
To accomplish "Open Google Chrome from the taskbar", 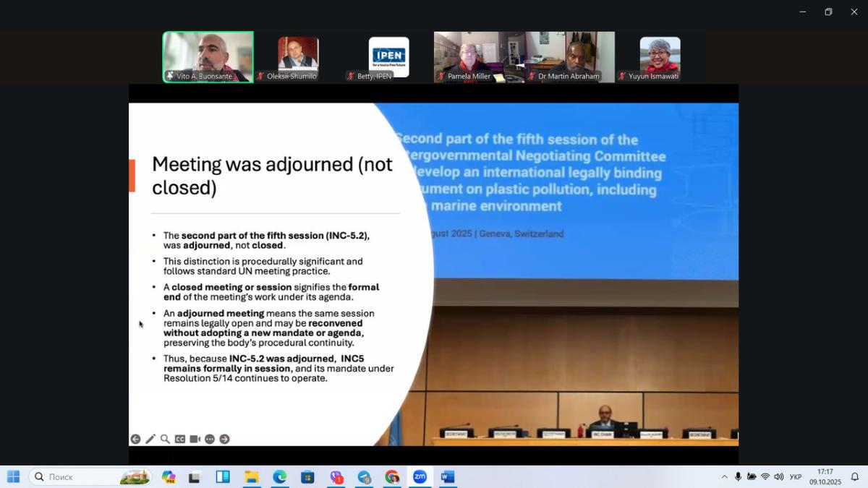I will tap(392, 477).
